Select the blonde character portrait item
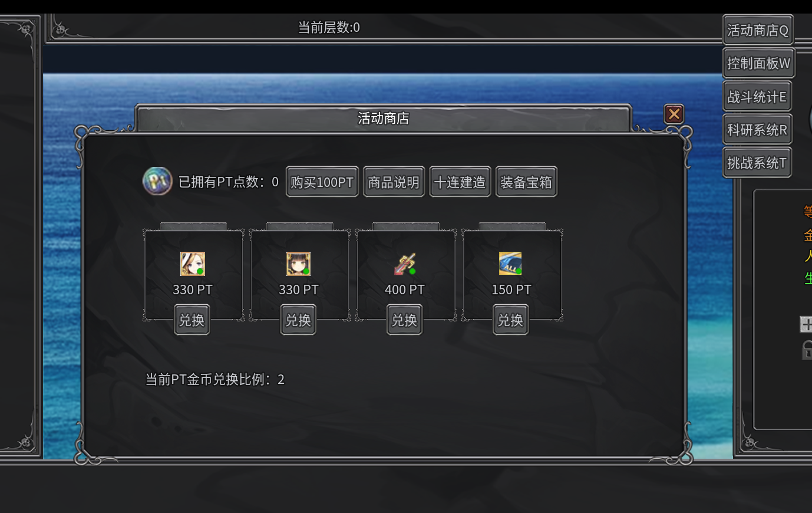 (x=193, y=264)
